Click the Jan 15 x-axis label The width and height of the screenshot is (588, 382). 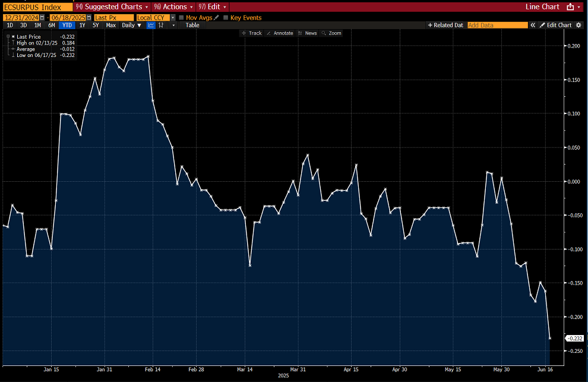pos(51,370)
